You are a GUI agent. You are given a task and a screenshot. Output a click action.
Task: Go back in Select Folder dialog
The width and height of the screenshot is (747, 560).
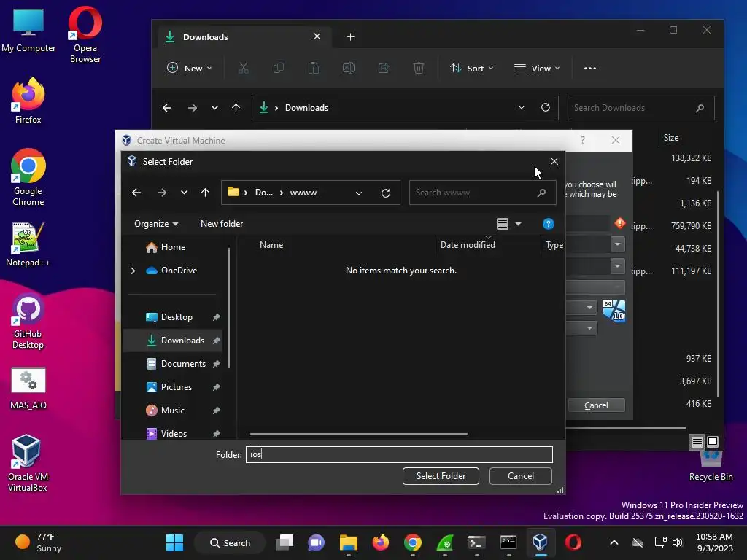[136, 192]
